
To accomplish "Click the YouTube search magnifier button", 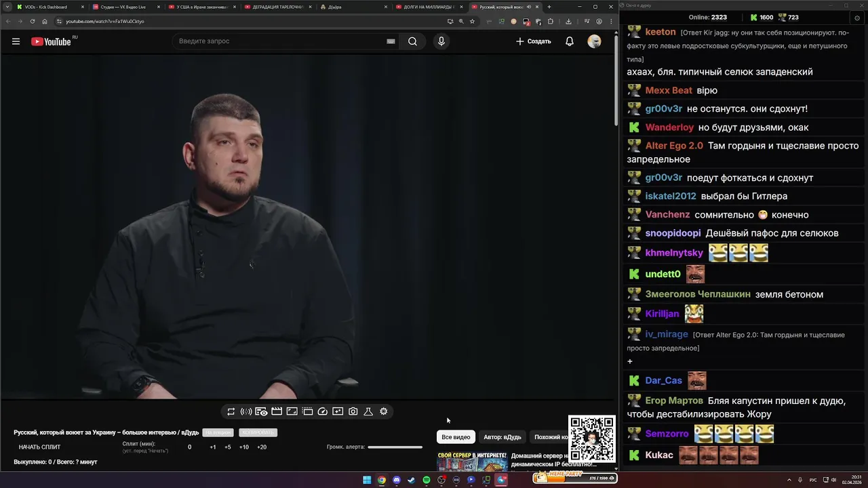I will (412, 41).
